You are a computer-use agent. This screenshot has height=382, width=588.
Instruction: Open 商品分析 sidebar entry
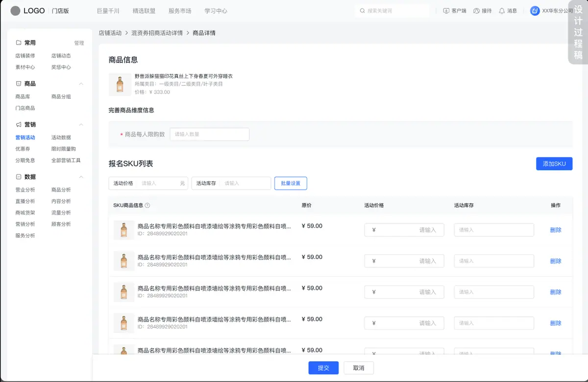(61, 190)
